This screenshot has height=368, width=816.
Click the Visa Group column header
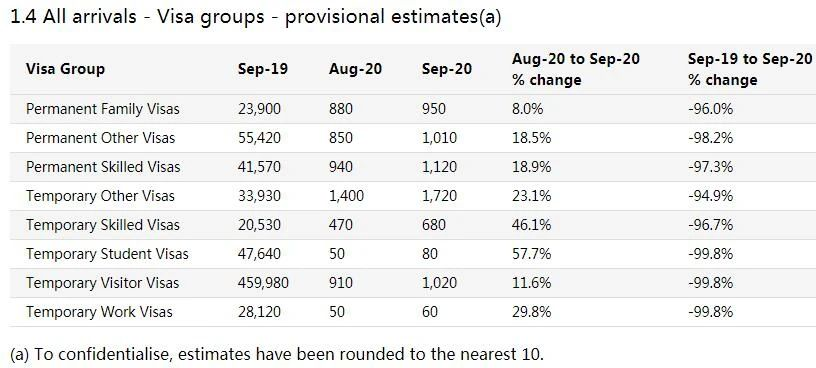(x=65, y=69)
